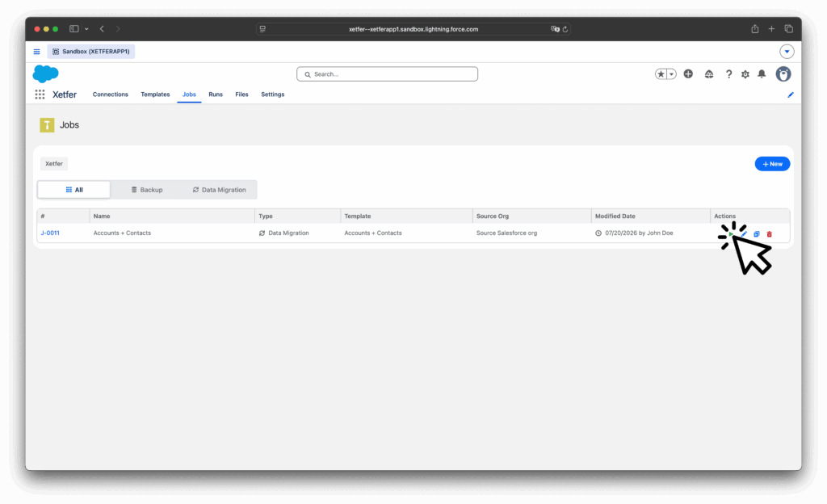Viewport: 827px width, 504px height.
Task: Click the browser address bar URL
Action: tap(413, 29)
